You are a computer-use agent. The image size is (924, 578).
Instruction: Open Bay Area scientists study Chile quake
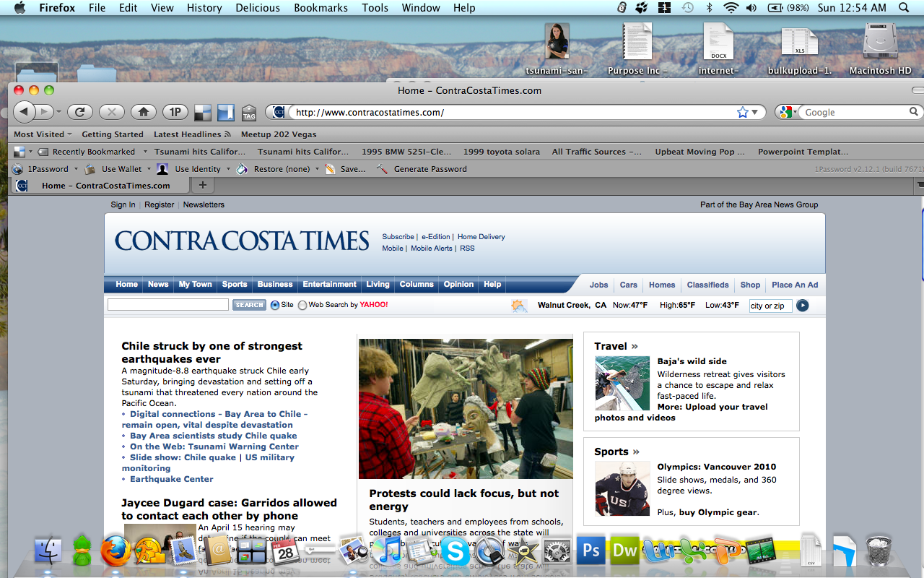[x=214, y=436]
